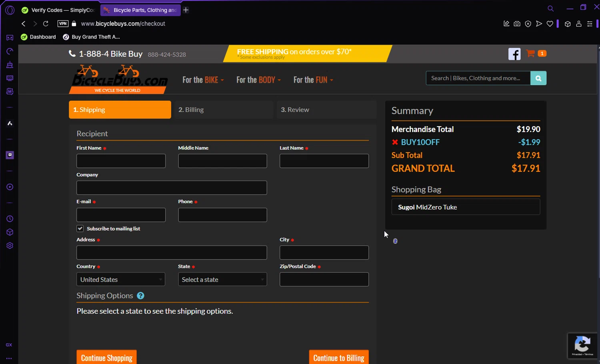
Task: Click the Continue Shopping button
Action: tap(106, 358)
